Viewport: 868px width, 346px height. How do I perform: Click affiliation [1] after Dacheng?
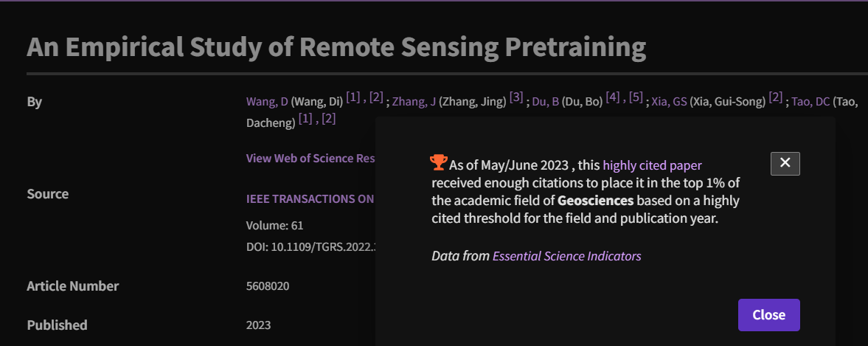(305, 118)
